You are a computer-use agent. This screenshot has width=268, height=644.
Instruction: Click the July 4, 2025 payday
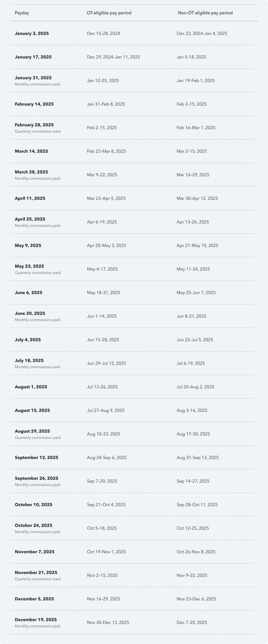(x=28, y=340)
